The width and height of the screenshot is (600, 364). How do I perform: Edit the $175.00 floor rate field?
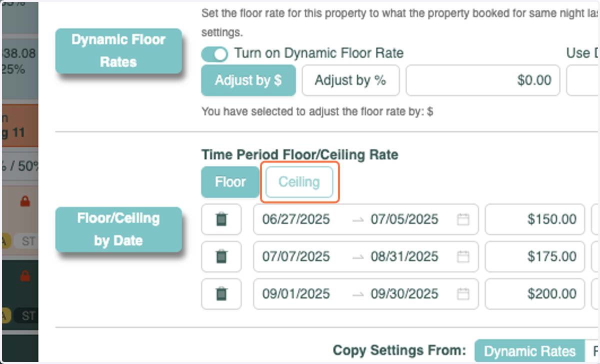[535, 256]
